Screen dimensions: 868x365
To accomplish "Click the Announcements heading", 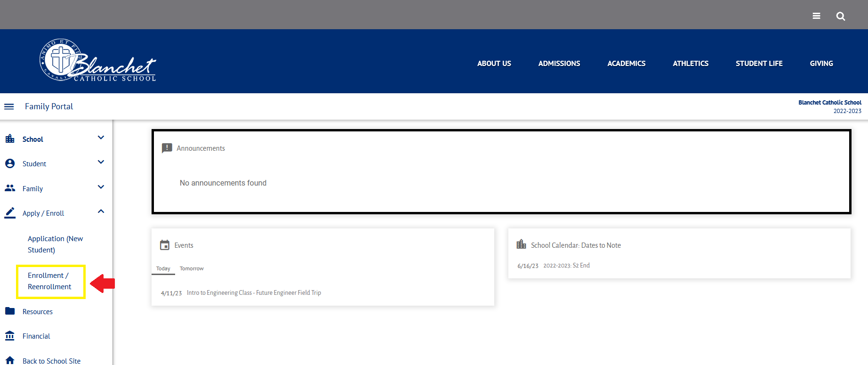I will pos(201,148).
